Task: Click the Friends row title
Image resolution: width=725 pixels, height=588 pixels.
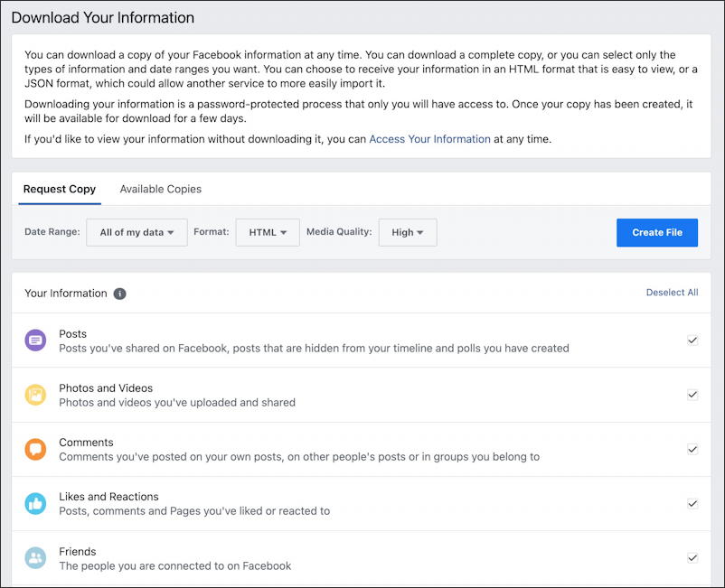Action: click(77, 552)
